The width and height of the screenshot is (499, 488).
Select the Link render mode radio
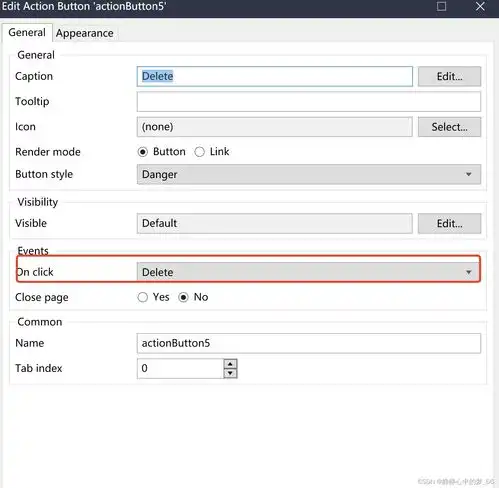[199, 152]
